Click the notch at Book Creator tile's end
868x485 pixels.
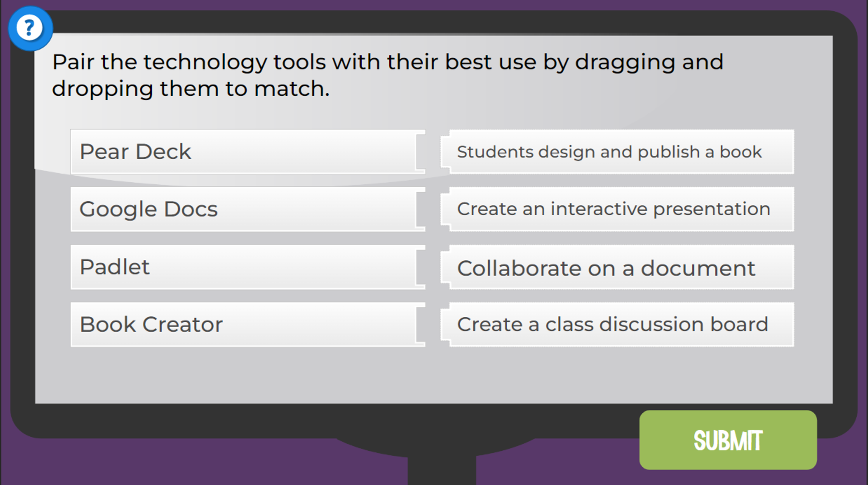421,325
